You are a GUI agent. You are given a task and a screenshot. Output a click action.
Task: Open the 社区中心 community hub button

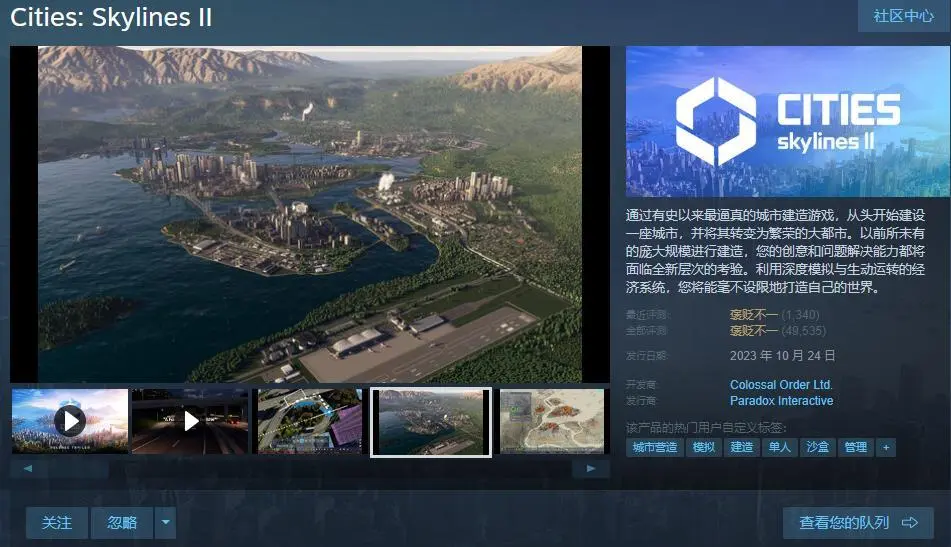point(904,16)
